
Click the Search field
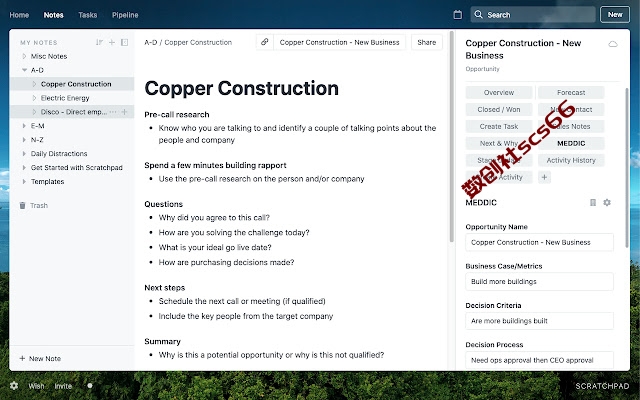[533, 15]
